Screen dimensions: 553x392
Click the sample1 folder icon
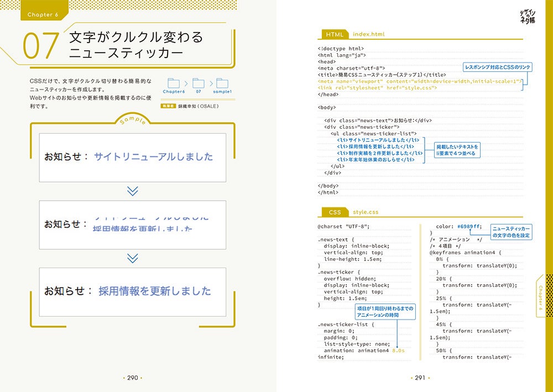coord(222,83)
